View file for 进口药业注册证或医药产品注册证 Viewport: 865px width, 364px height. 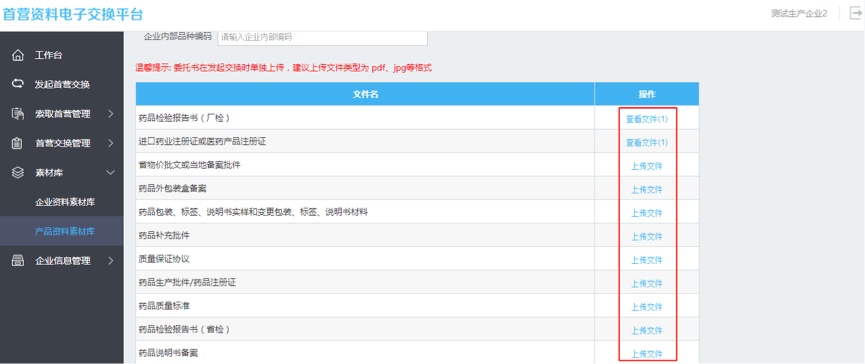click(647, 142)
